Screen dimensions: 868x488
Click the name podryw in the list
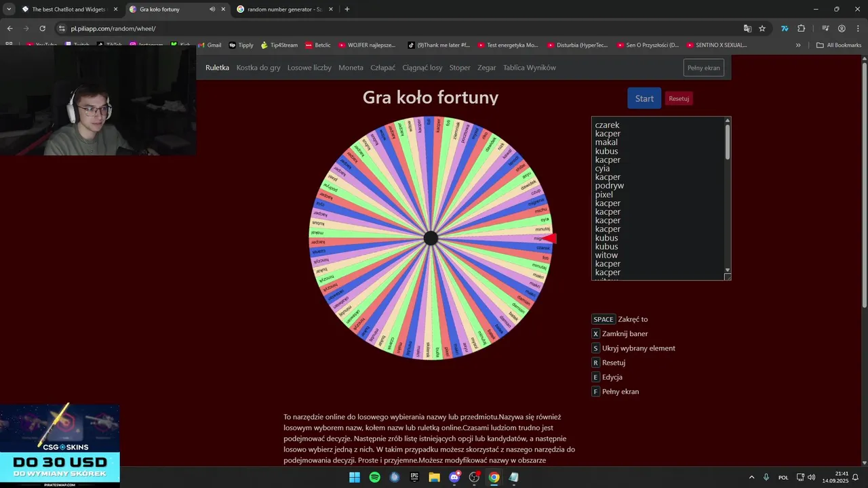(609, 186)
